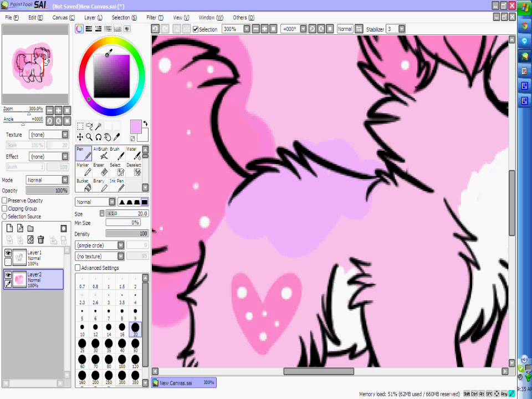The height and width of the screenshot is (399, 532).
Task: Select the flat hard brush edge shape
Action: [x=145, y=202]
